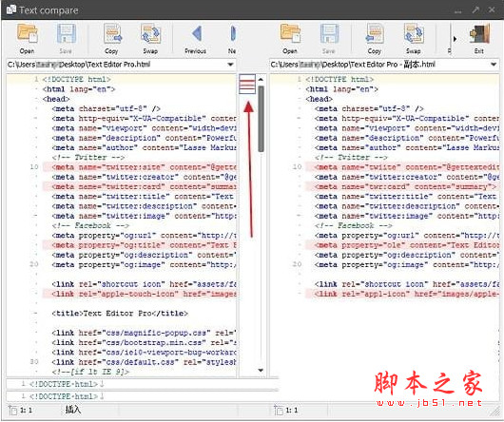Open the left file path dropdown
504x422 pixels.
click(x=230, y=65)
